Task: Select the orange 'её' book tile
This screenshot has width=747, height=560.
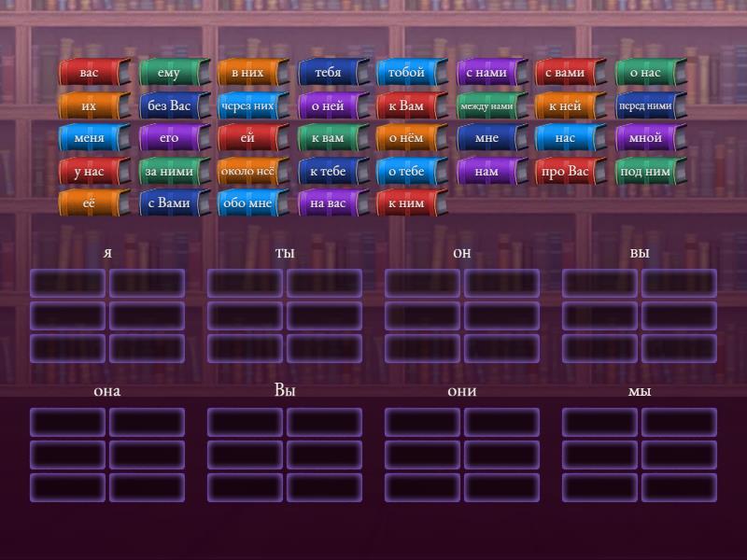Action: coord(91,203)
